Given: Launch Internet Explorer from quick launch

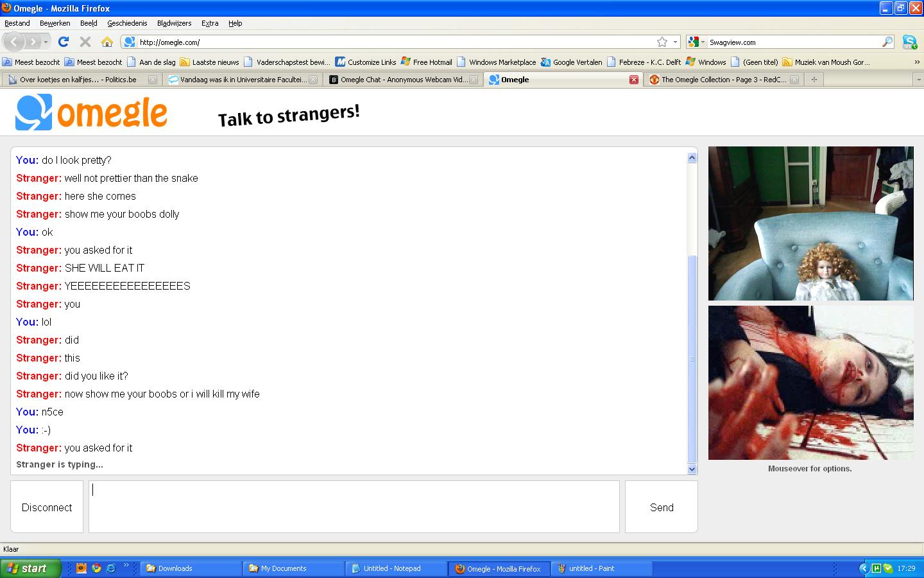Looking at the screenshot, I should pyautogui.click(x=111, y=568).
